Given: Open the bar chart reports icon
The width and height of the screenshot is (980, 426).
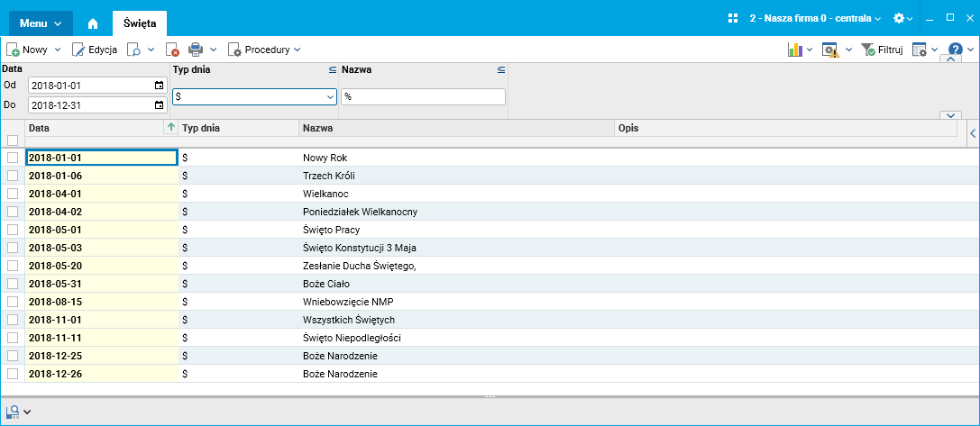Looking at the screenshot, I should (794, 50).
